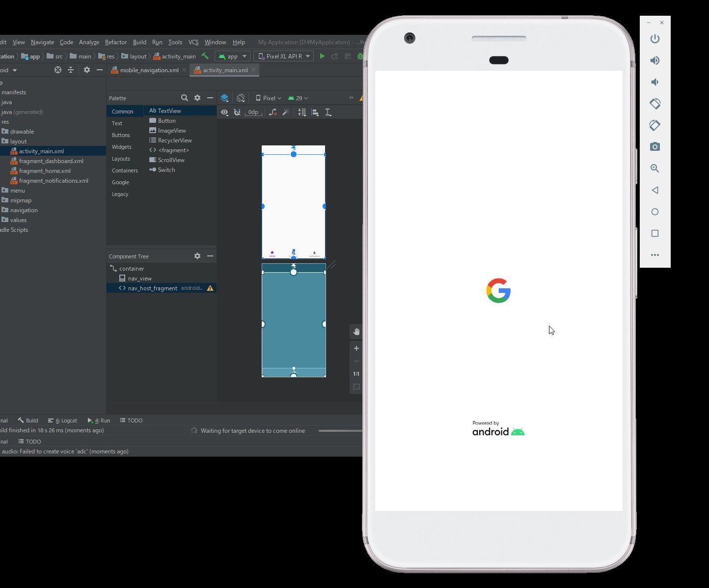This screenshot has height=588, width=709.
Task: Open the API 29 version dropdown
Action: (x=299, y=98)
